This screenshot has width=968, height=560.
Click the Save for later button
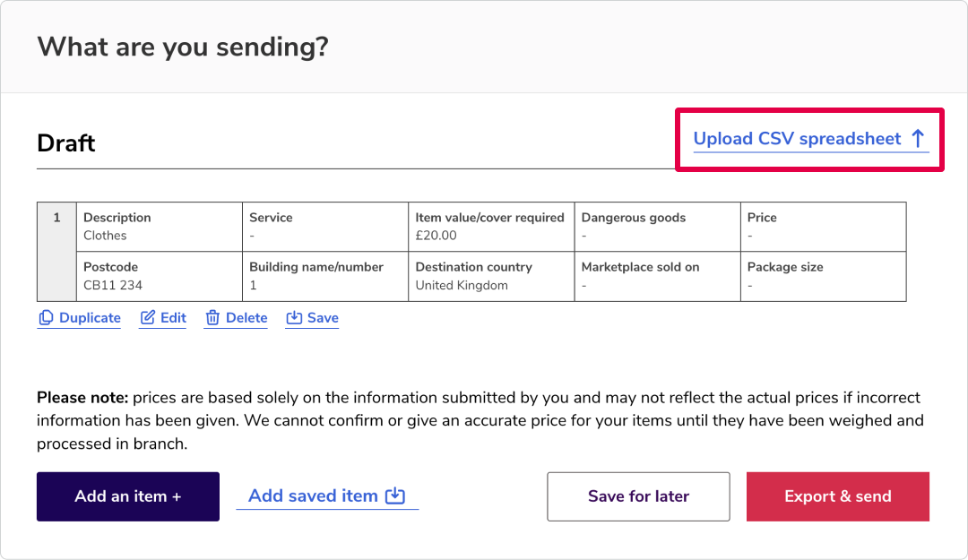coord(638,496)
